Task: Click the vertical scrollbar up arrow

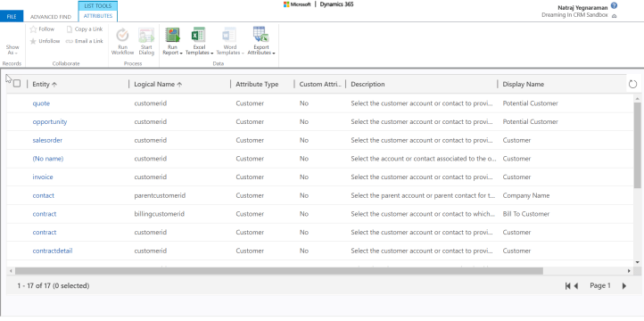Action: pyautogui.click(x=637, y=98)
